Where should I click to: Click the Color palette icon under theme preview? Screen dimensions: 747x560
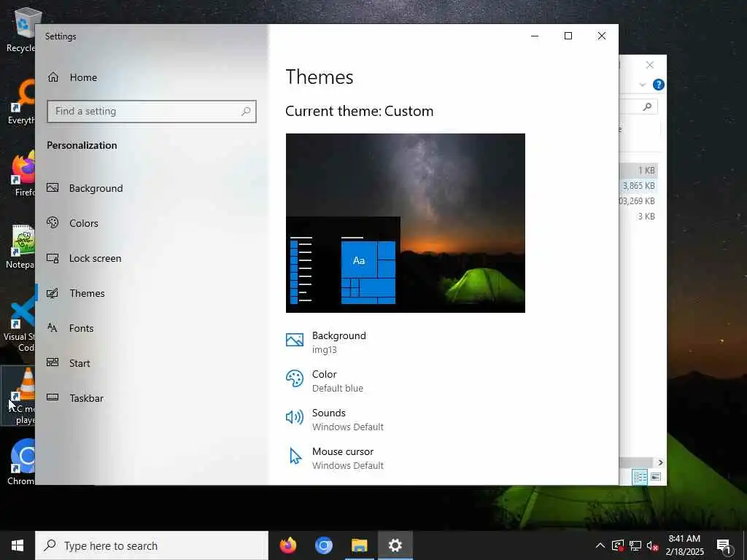(x=295, y=378)
